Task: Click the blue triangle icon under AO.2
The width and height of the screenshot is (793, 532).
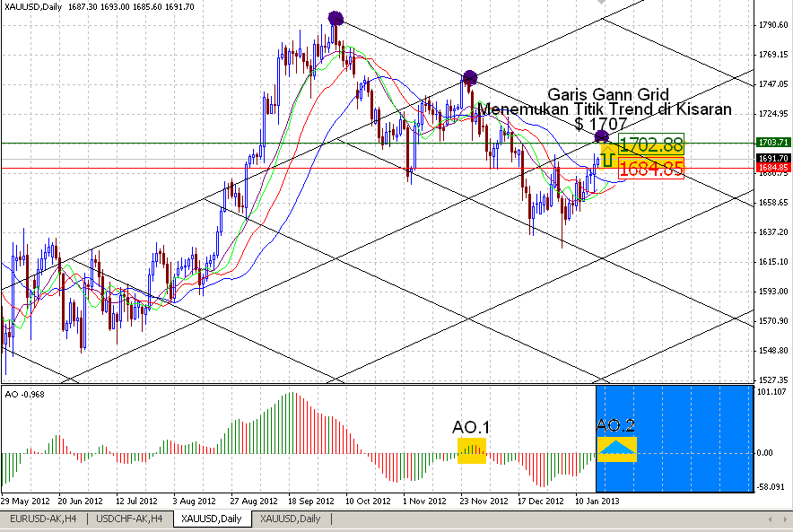Action: tap(617, 448)
